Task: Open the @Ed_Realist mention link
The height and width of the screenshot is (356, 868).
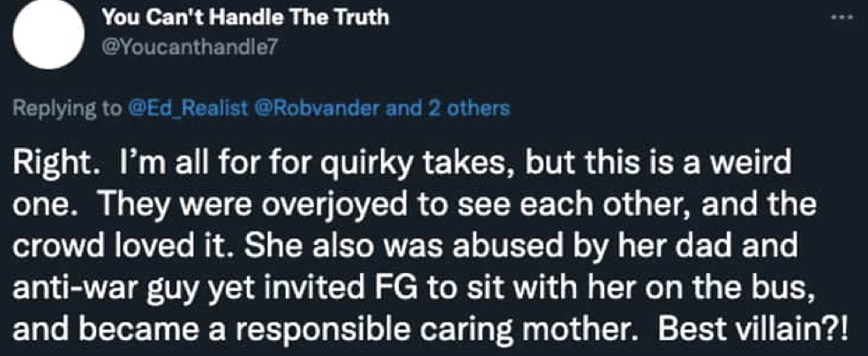Action: tap(188, 109)
